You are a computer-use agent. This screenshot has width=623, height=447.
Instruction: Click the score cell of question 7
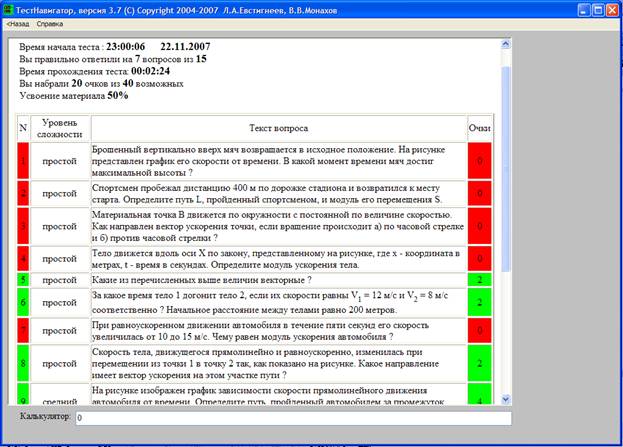pyautogui.click(x=480, y=331)
